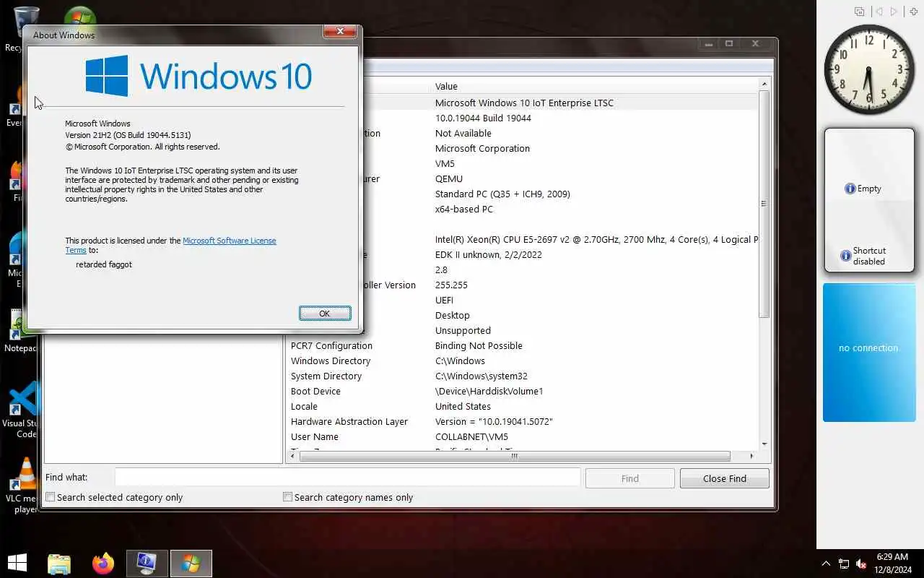Select the QEMU manufacturer value
924x578 pixels.
449,178
